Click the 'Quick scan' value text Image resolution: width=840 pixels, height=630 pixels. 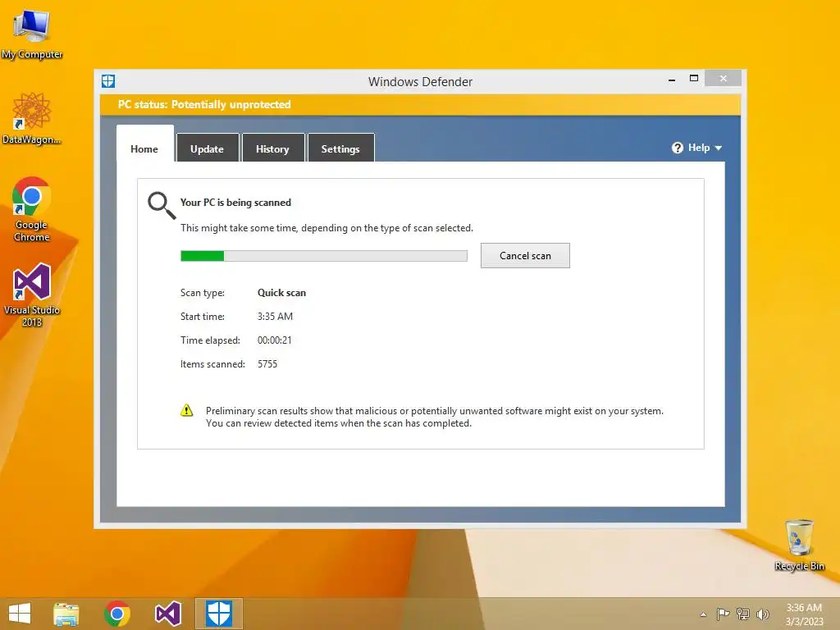coord(282,293)
